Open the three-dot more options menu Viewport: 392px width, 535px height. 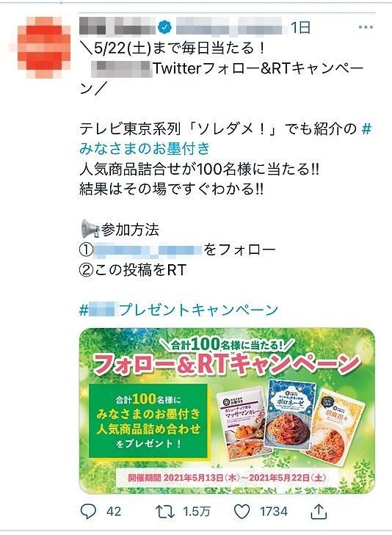(x=366, y=27)
